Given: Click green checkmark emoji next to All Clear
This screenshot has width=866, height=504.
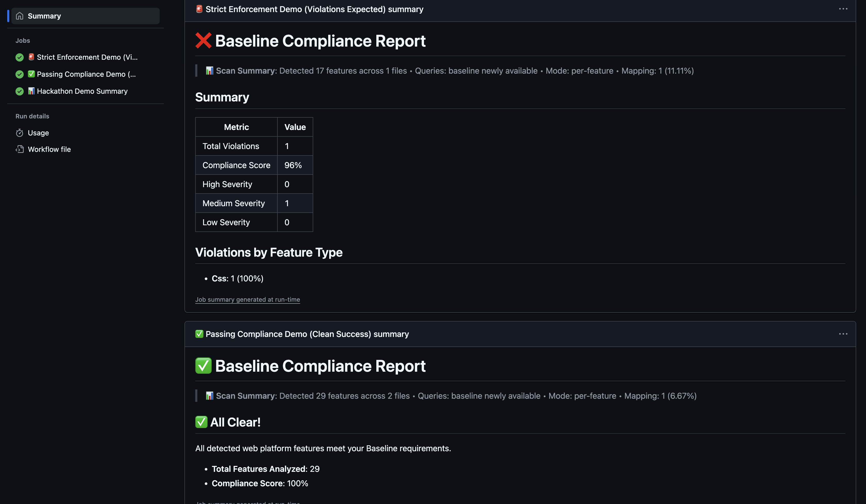Looking at the screenshot, I should point(201,422).
